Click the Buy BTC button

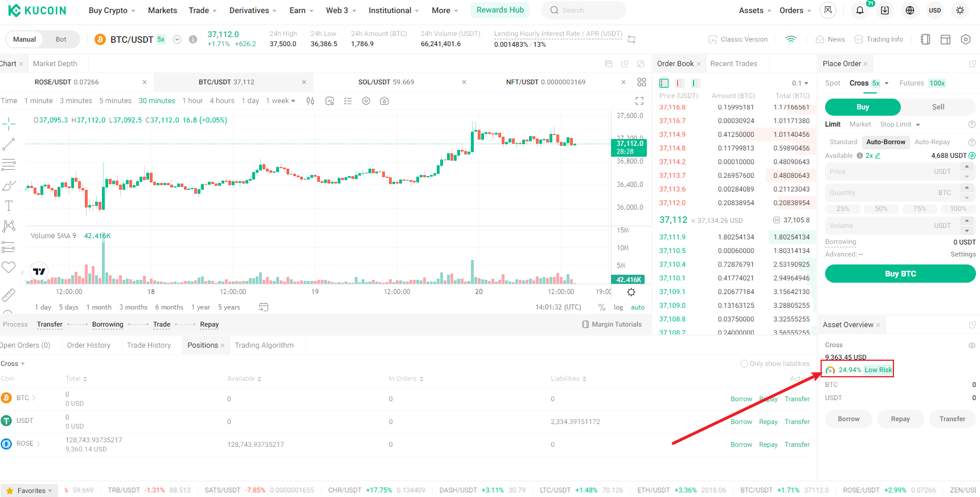900,274
